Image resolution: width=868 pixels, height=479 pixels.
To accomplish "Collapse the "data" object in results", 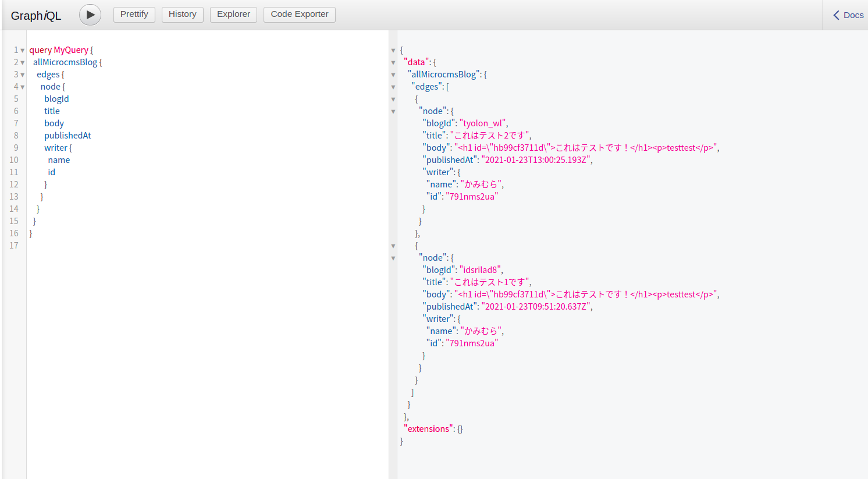I will tap(393, 63).
